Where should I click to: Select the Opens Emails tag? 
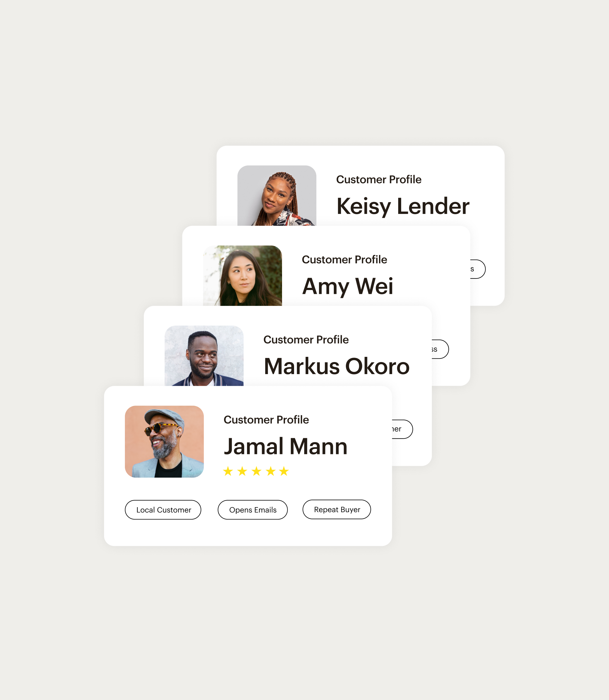point(252,510)
